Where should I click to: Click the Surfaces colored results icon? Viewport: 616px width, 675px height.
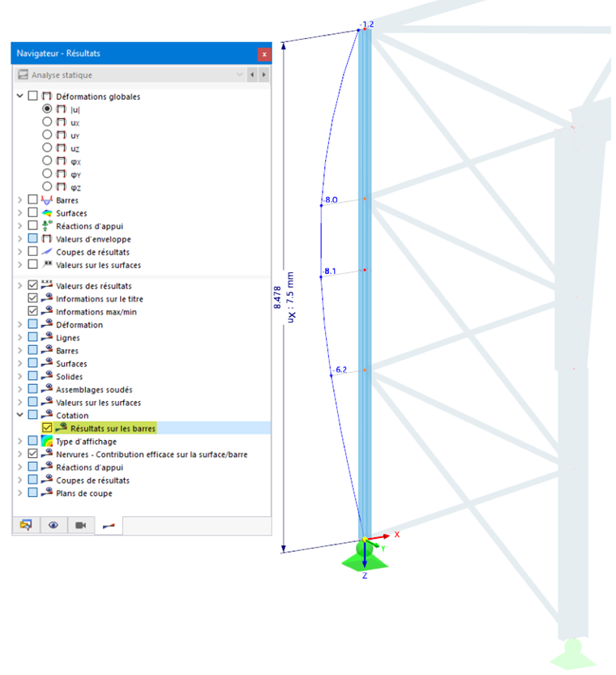coord(47,212)
